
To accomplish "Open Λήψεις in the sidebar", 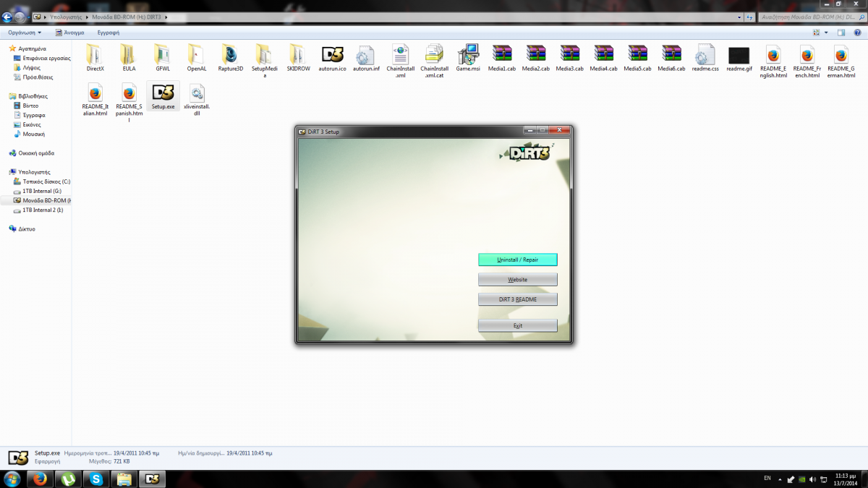I will (27, 67).
